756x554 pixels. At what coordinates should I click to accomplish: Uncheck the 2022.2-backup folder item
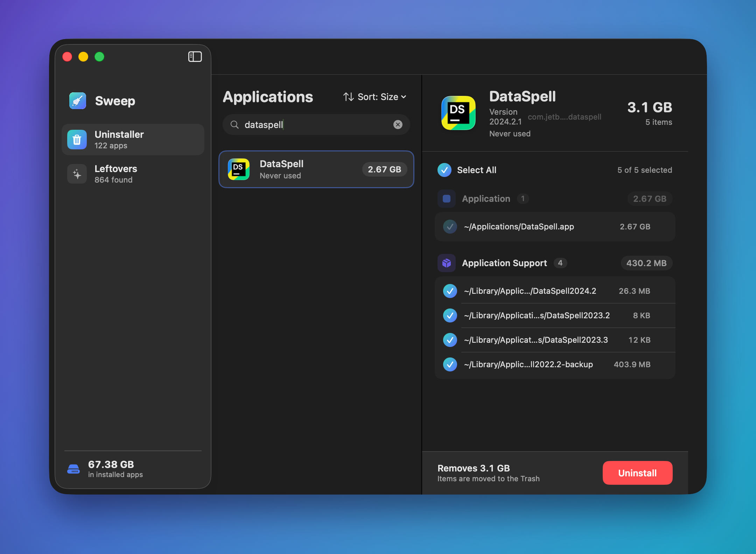[450, 364]
